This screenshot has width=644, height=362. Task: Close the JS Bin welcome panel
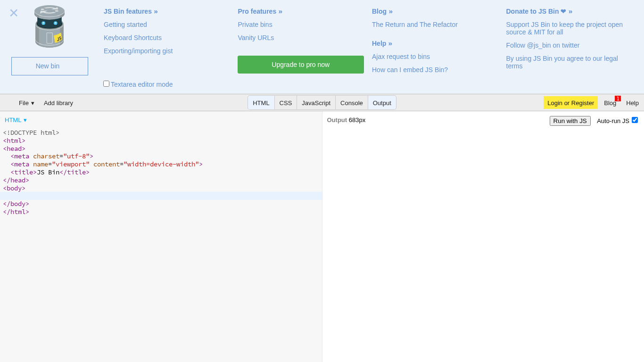click(x=14, y=13)
